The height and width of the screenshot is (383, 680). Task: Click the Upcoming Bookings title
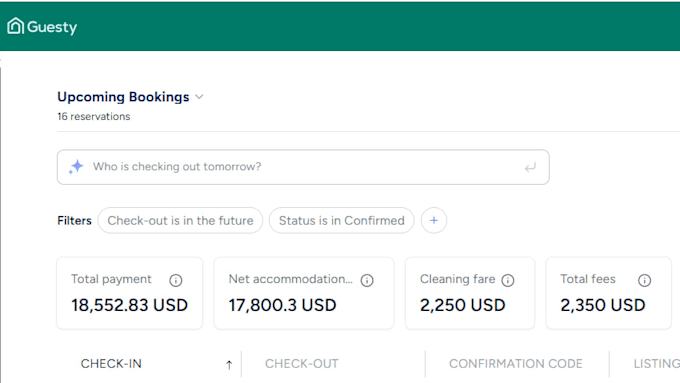(123, 97)
